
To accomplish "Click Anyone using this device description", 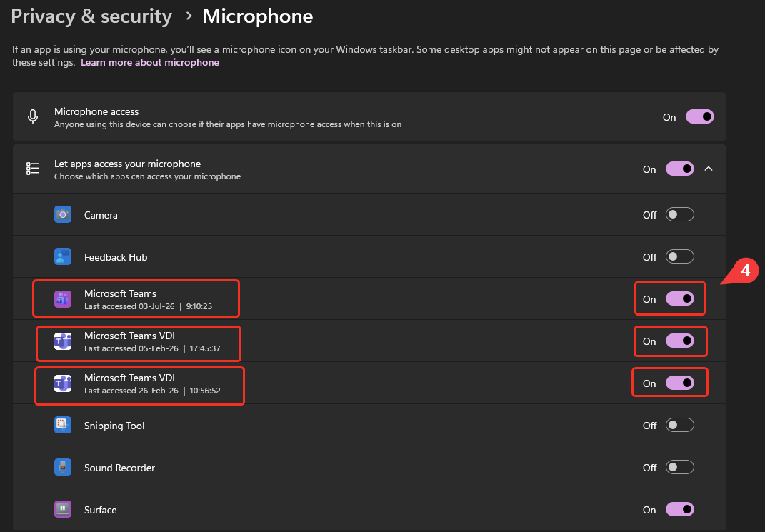I will tap(228, 124).
